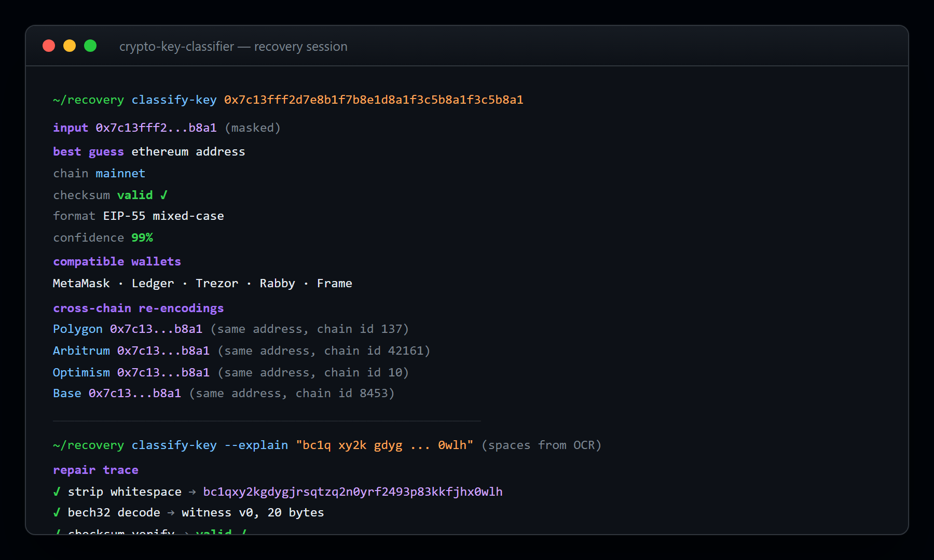The height and width of the screenshot is (560, 934).
Task: Click the second '~/recovery' prompt path
Action: click(88, 445)
